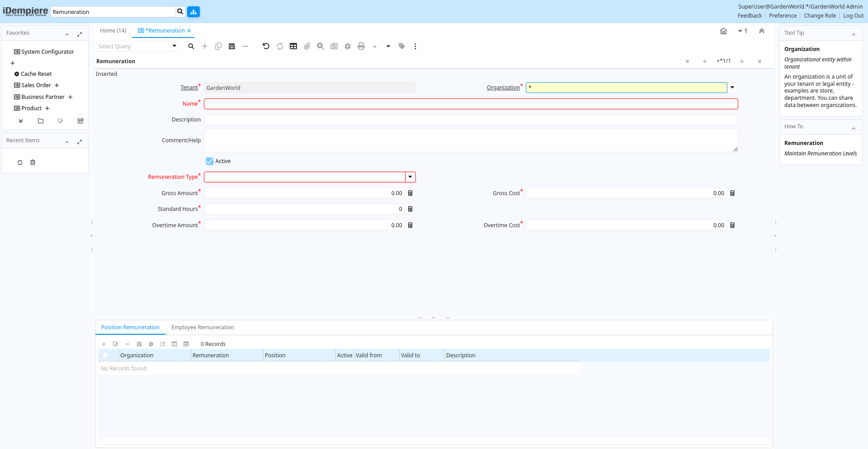Open the Attachment paperclip icon

[x=307, y=46]
